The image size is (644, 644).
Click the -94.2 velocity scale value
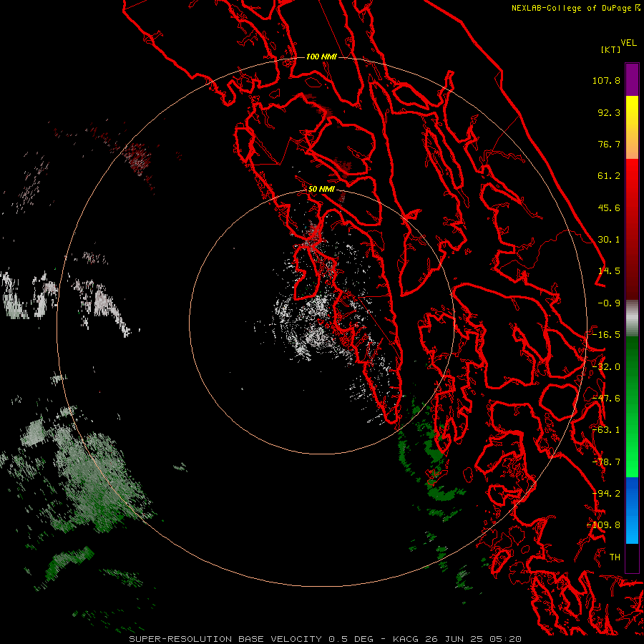(606, 494)
